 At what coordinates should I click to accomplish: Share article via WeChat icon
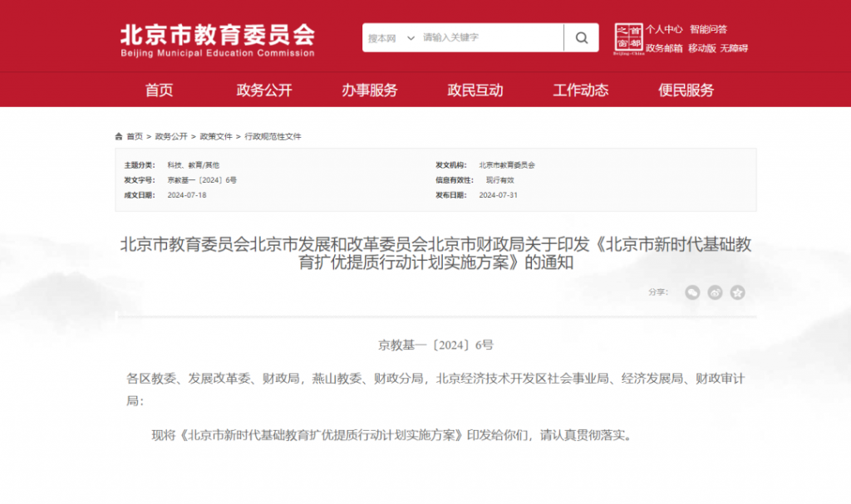(692, 292)
